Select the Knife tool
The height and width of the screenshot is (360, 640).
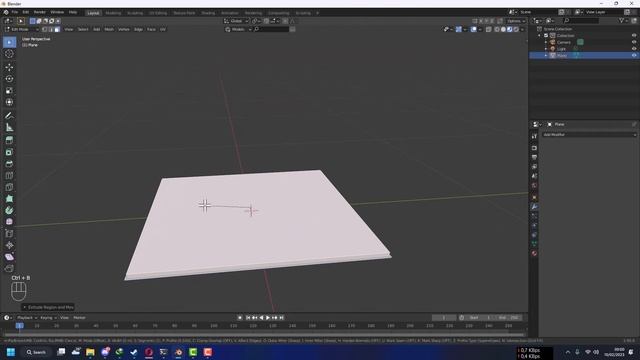[9, 187]
